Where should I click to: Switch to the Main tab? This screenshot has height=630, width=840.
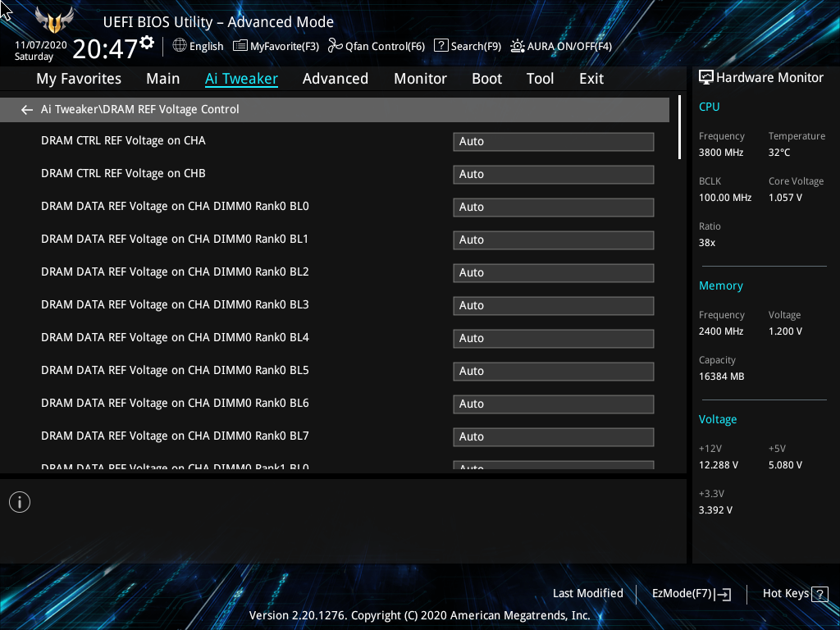(163, 79)
